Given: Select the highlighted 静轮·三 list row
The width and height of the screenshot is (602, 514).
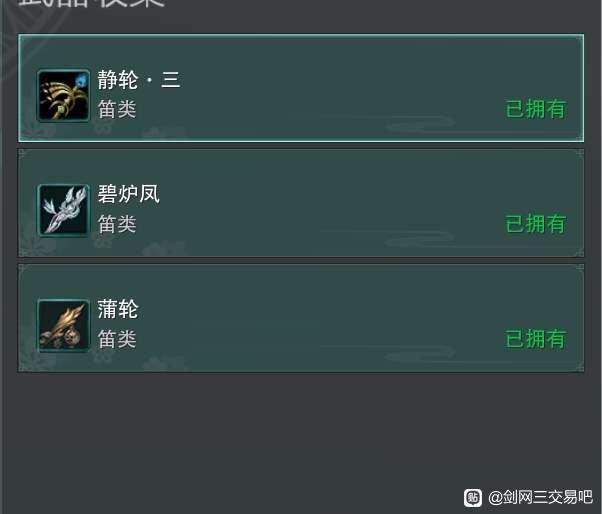Looking at the screenshot, I should pos(301,88).
